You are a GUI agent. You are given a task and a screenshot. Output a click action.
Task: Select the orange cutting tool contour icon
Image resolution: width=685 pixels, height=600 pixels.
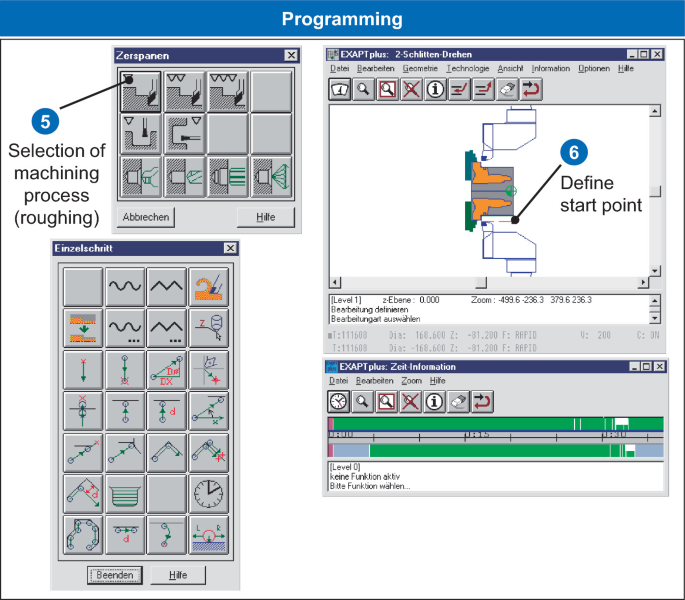209,287
